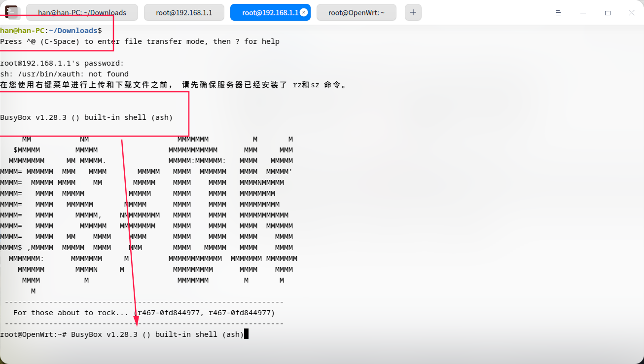Close the active root@192.168.1.1 tab
The width and height of the screenshot is (644, 364).
click(304, 13)
